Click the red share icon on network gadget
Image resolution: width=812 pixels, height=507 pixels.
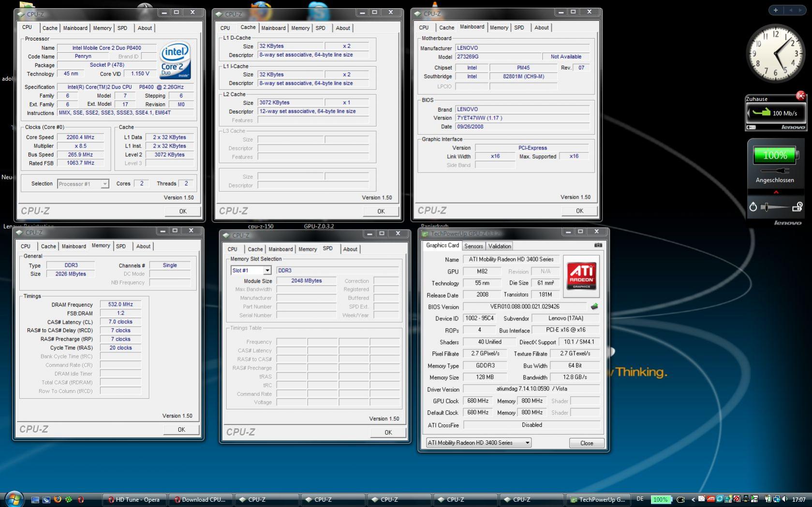pyautogui.click(x=800, y=96)
